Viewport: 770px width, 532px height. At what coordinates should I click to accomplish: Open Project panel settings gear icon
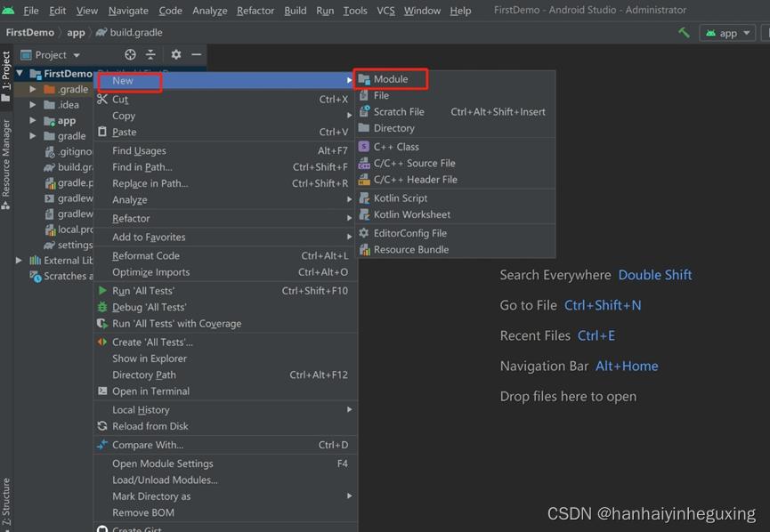coord(175,54)
